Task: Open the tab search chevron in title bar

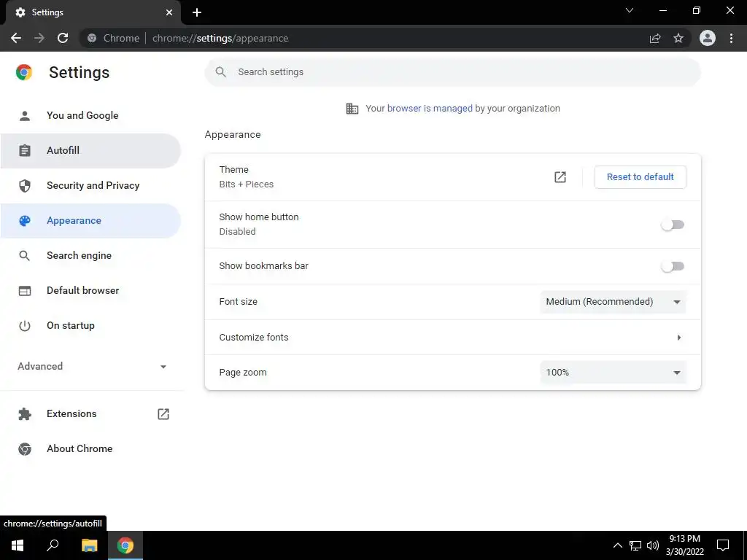Action: 630,10
